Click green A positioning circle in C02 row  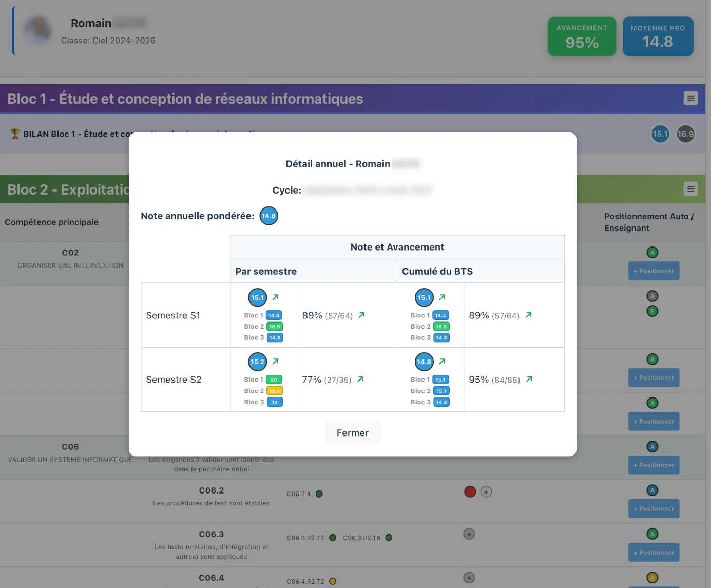(652, 252)
